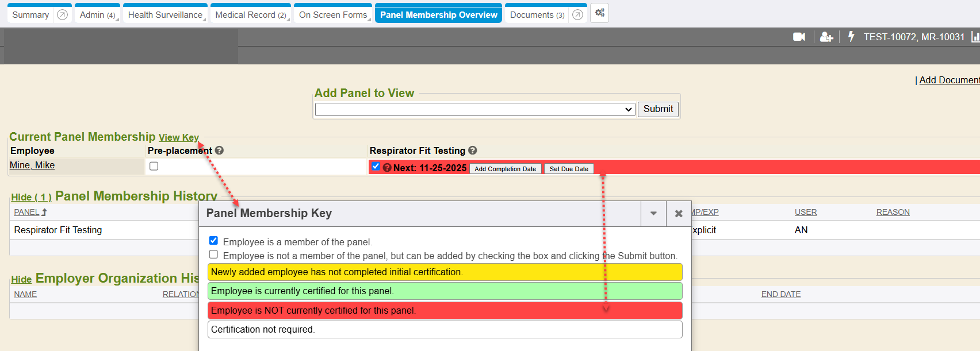Toggle the unchecked example checkbox in key
Viewport: 980px width, 351px height.
tap(213, 254)
